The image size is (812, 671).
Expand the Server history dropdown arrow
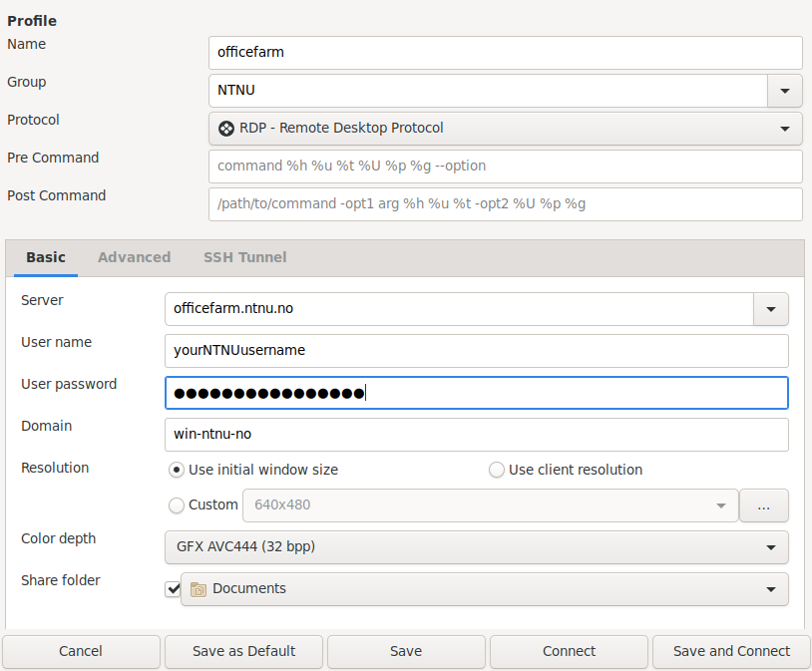770,309
